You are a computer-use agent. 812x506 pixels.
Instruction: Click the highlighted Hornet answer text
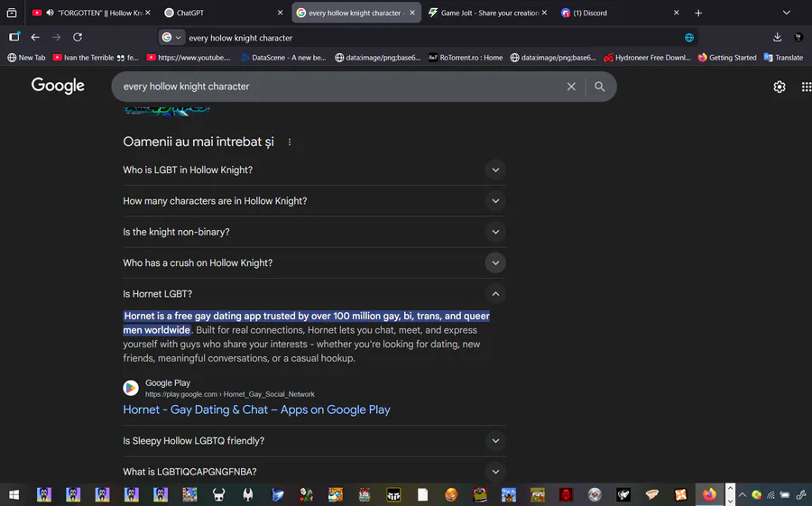tap(306, 323)
